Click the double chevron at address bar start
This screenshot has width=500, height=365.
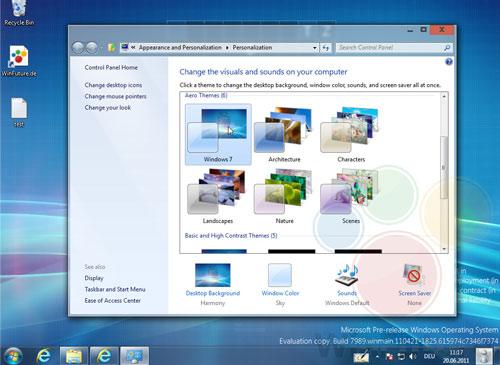(x=133, y=48)
